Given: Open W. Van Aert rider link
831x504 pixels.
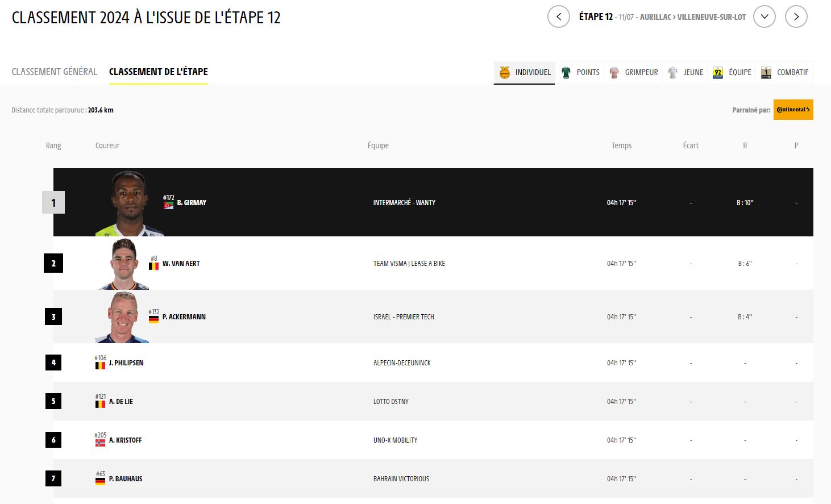Looking at the screenshot, I should 181,264.
